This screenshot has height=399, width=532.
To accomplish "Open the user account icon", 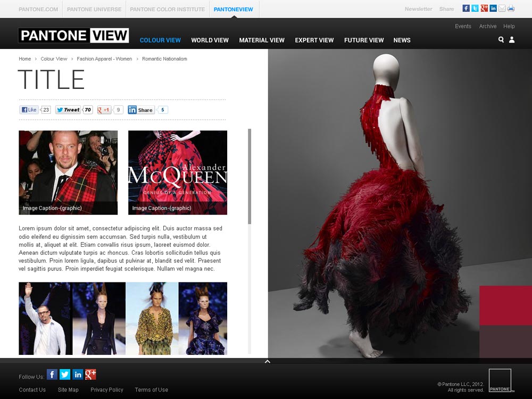I will (512, 40).
